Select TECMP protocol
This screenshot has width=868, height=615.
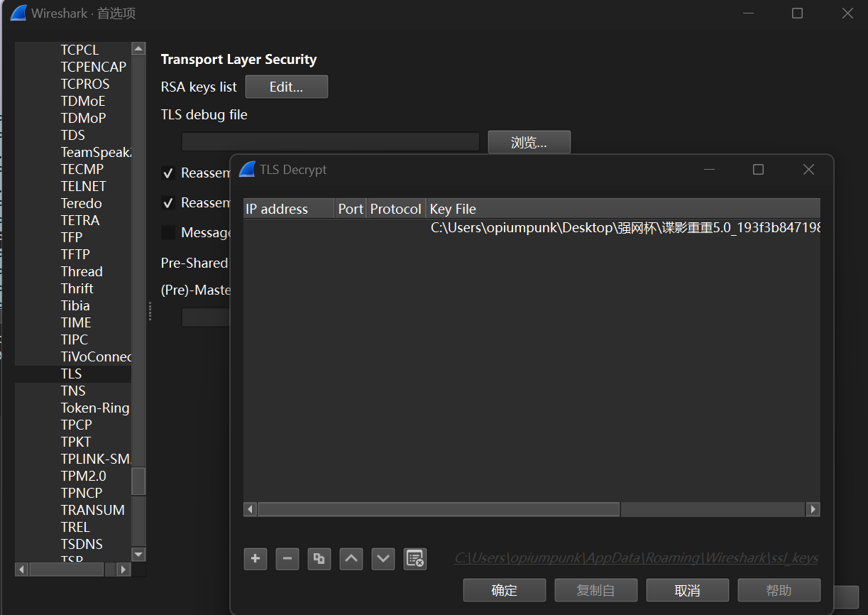[x=82, y=169]
